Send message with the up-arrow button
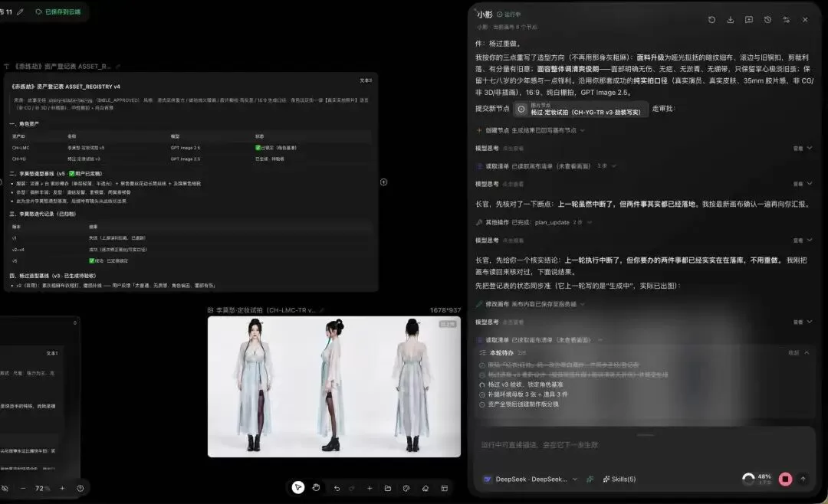 click(x=803, y=479)
